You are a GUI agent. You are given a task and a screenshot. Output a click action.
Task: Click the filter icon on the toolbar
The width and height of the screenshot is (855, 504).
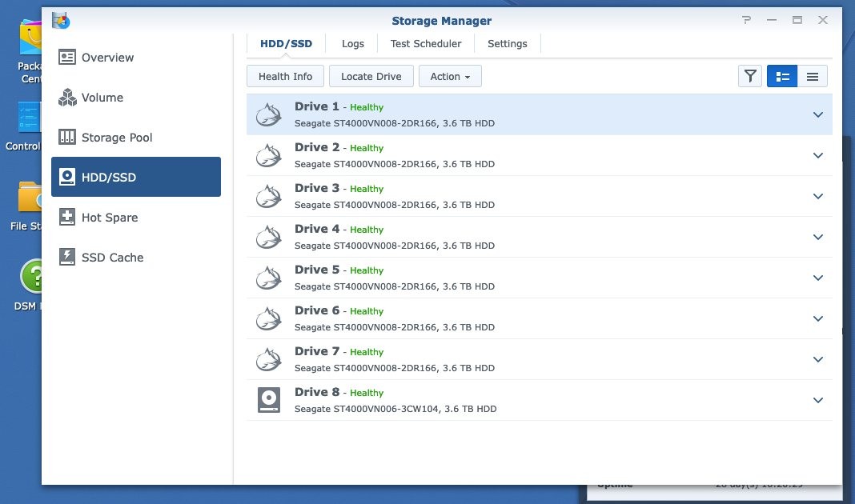pyautogui.click(x=749, y=76)
